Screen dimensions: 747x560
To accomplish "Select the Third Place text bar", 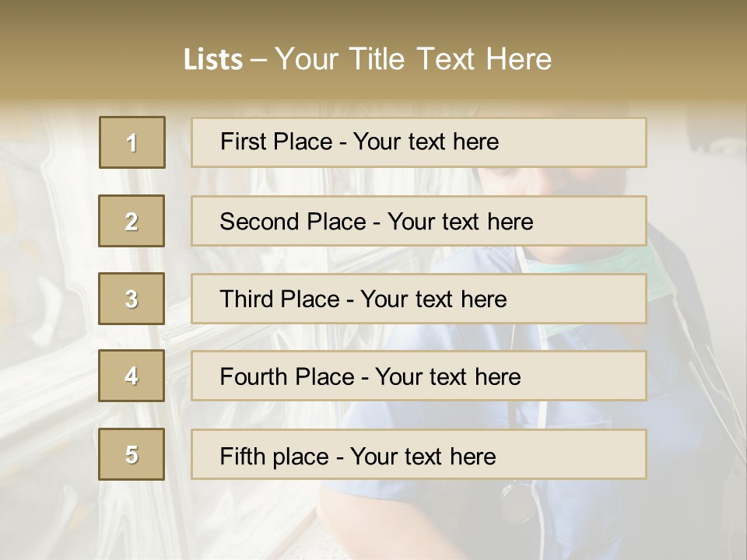I will click(419, 299).
